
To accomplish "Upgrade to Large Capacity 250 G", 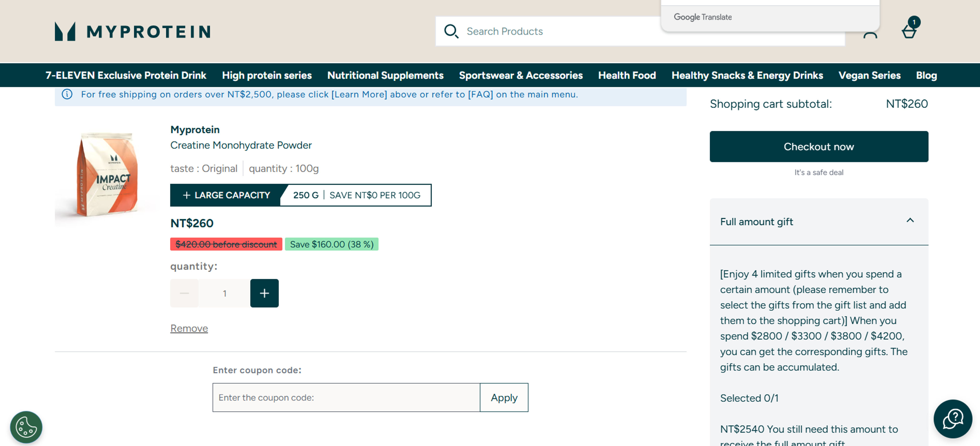I will 301,195.
